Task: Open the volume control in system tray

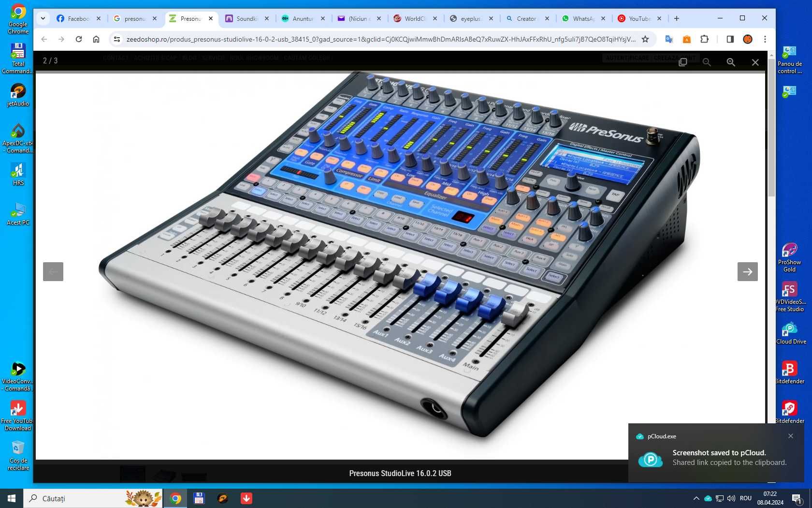Action: pyautogui.click(x=731, y=498)
